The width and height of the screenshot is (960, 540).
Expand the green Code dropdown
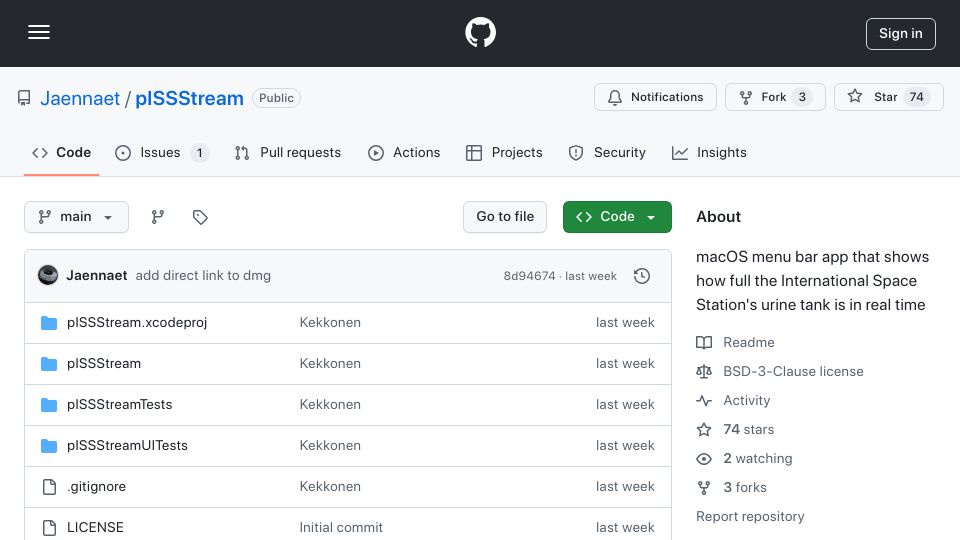[617, 217]
